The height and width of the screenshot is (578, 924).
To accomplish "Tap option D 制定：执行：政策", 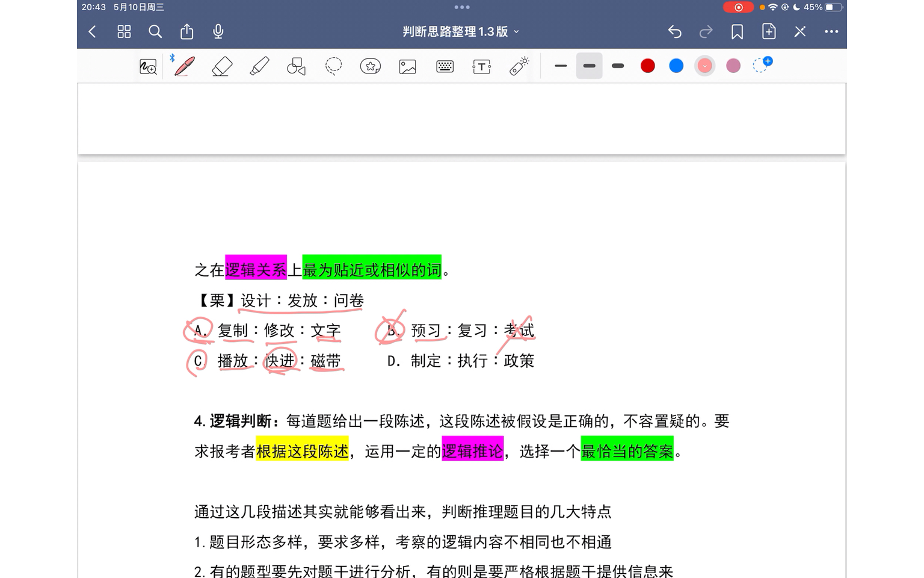I will 461,361.
